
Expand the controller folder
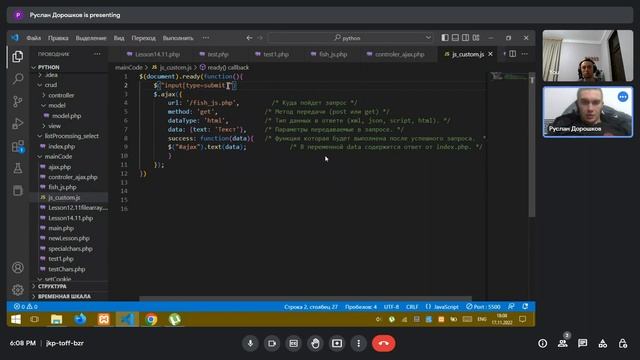(x=61, y=95)
